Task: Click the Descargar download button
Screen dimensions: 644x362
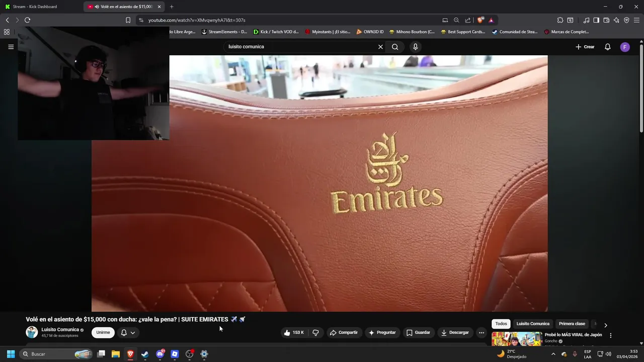Action: point(455,332)
